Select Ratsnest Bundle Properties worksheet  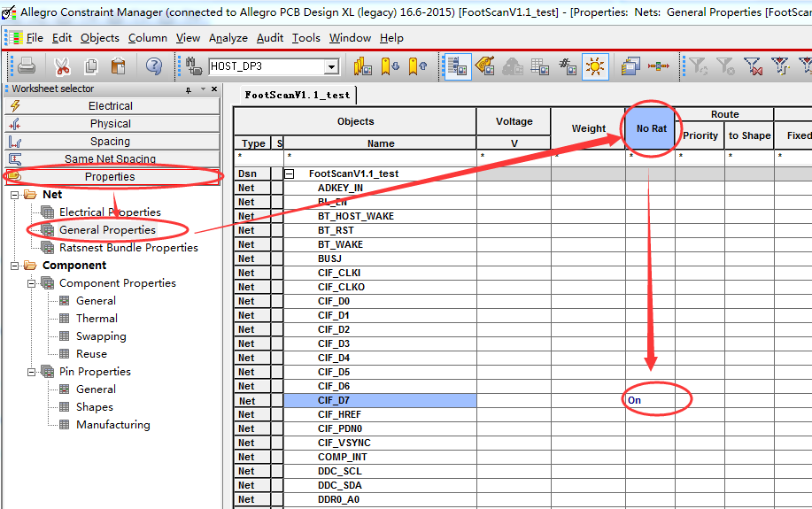click(128, 248)
